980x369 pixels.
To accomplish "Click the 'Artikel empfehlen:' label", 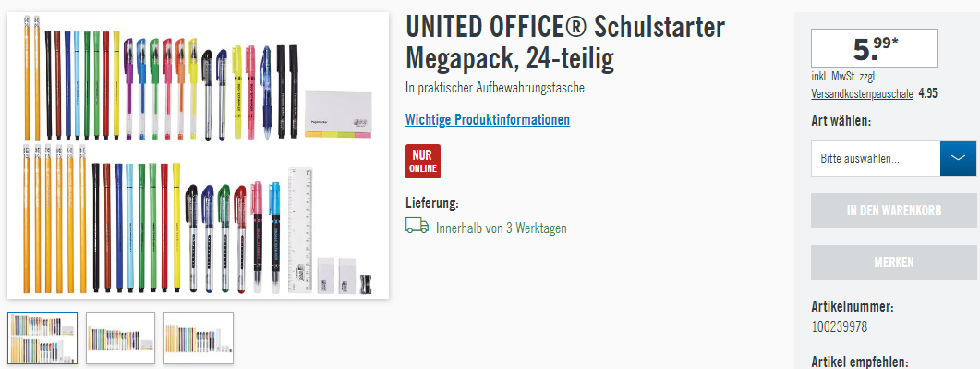I will (x=859, y=363).
